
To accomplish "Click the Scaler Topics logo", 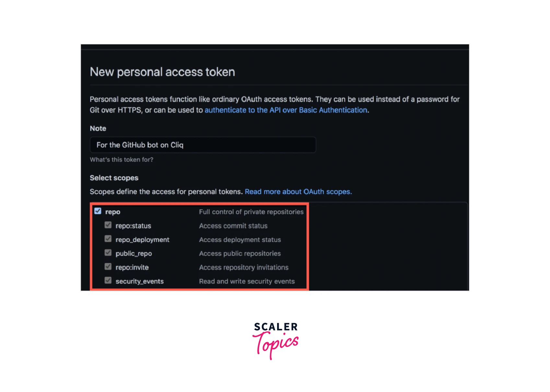I will click(x=275, y=340).
